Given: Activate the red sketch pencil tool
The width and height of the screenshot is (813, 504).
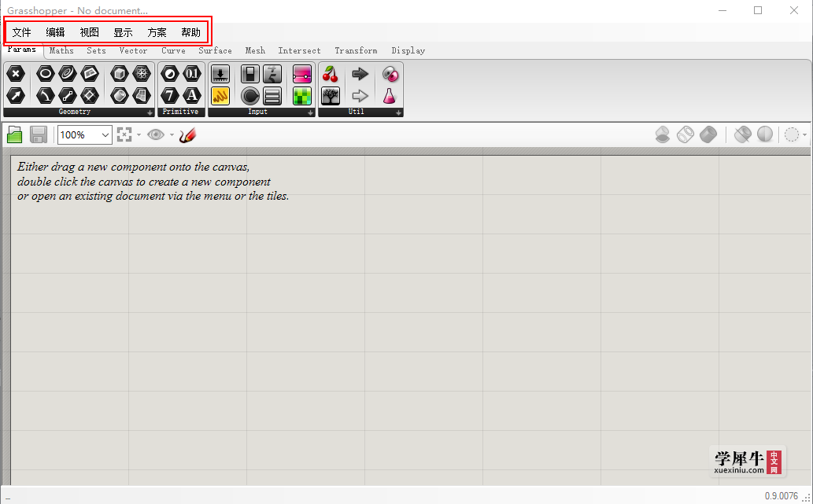Looking at the screenshot, I should (x=187, y=135).
